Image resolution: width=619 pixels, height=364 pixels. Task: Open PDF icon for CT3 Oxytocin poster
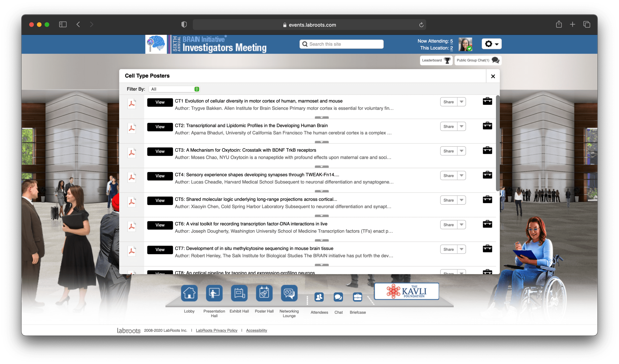tap(132, 153)
